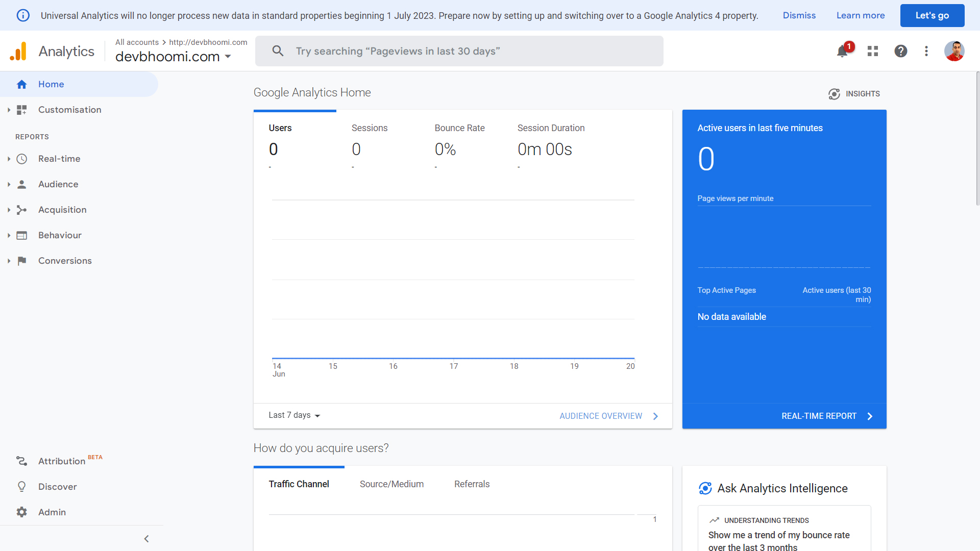The image size is (980, 551).
Task: Click the Acquisition arrows icon
Action: (x=21, y=210)
